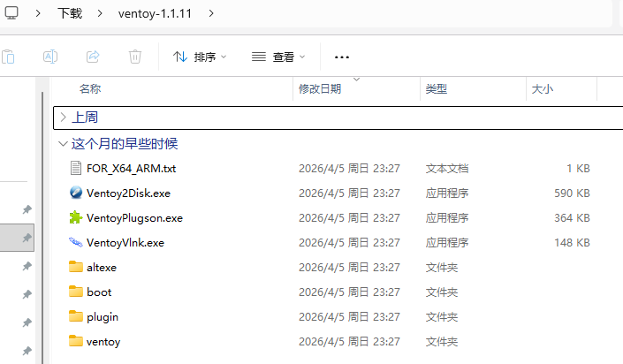623x364 pixels.
Task: Select the altexe folder icon
Action: point(75,267)
